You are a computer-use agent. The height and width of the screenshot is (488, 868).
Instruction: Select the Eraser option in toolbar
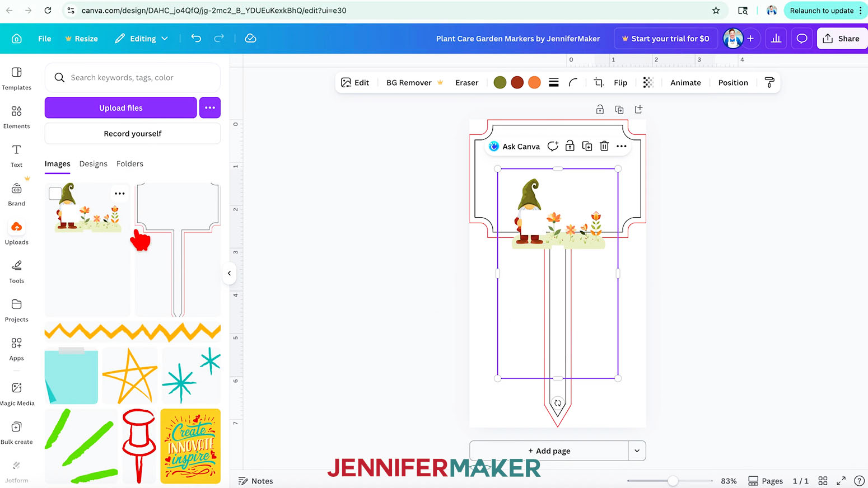click(x=467, y=82)
